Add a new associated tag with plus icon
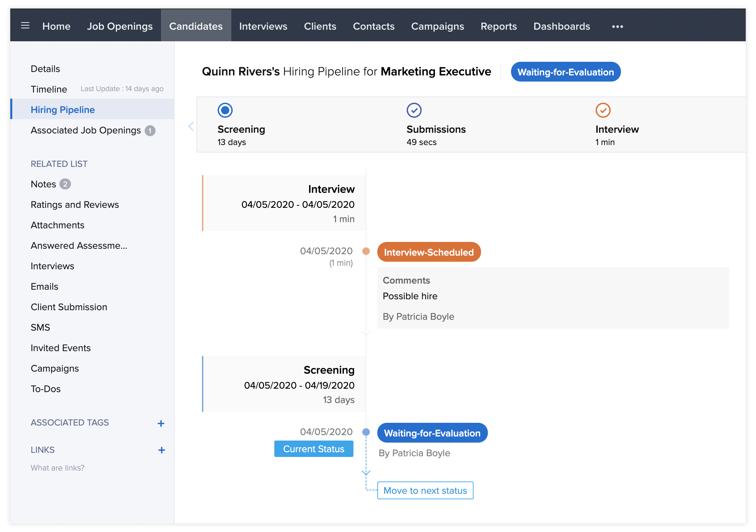 tap(161, 423)
